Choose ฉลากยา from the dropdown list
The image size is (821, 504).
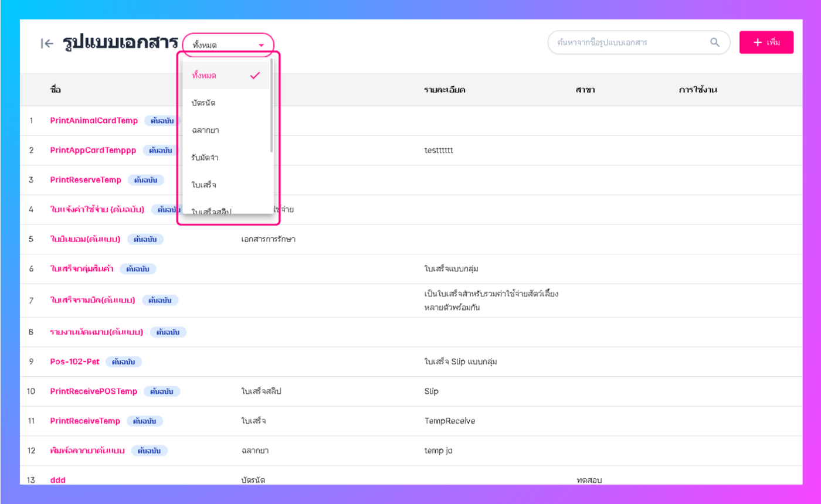click(226, 130)
